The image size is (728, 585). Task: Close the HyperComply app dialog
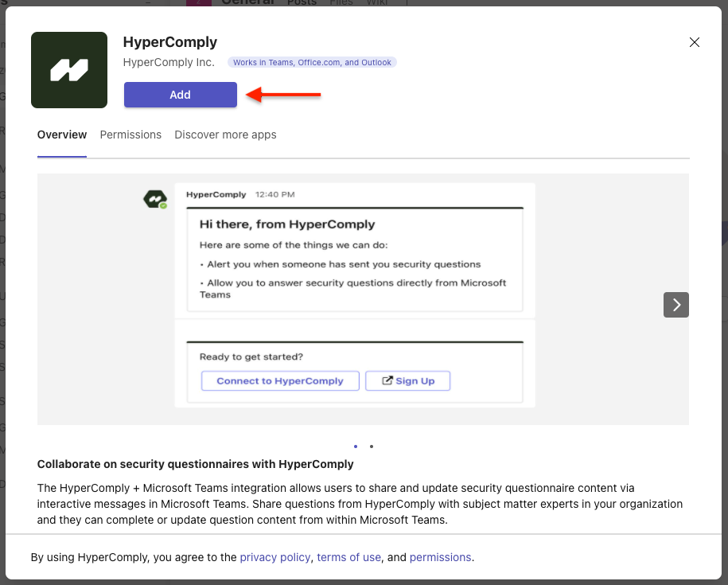coord(694,42)
